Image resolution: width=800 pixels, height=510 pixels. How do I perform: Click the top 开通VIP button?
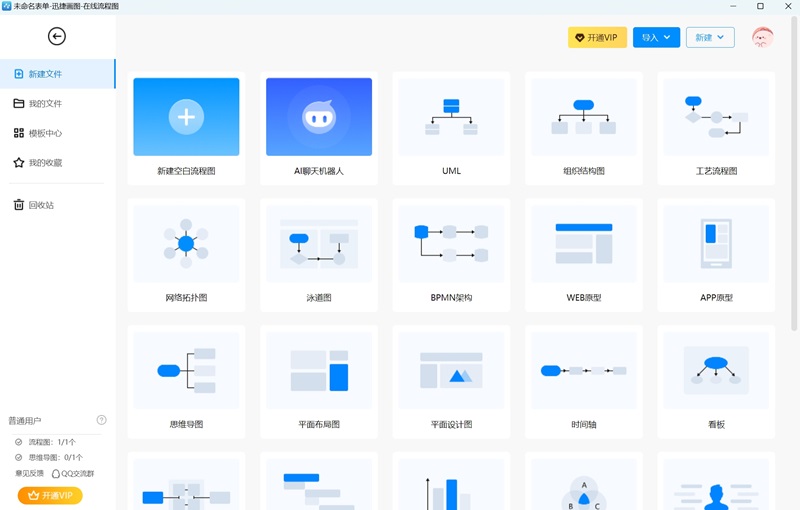[597, 37]
